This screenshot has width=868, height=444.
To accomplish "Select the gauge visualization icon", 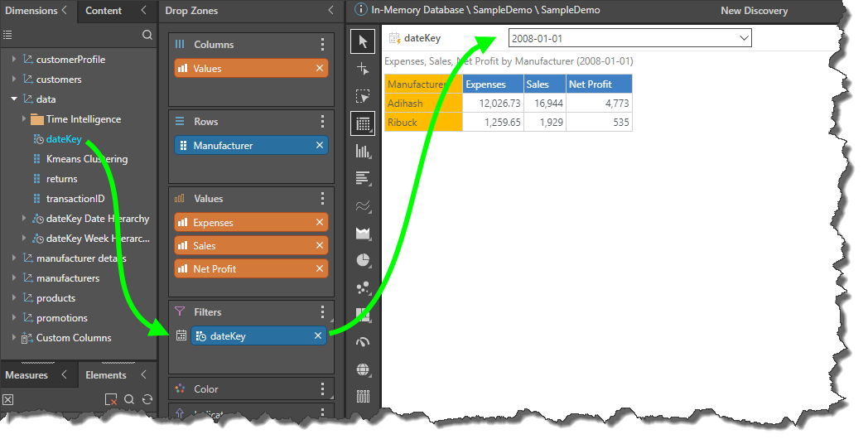I will click(362, 342).
